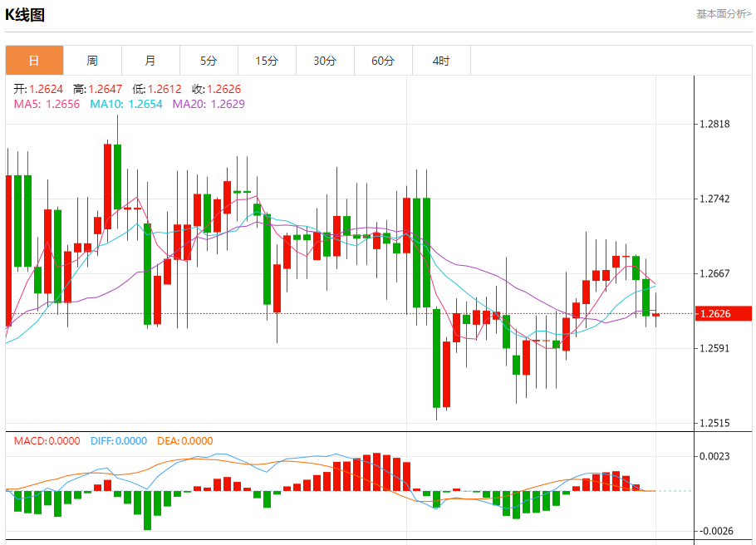Click the DIFF:0.0000 label
756x545 pixels.
click(x=119, y=441)
